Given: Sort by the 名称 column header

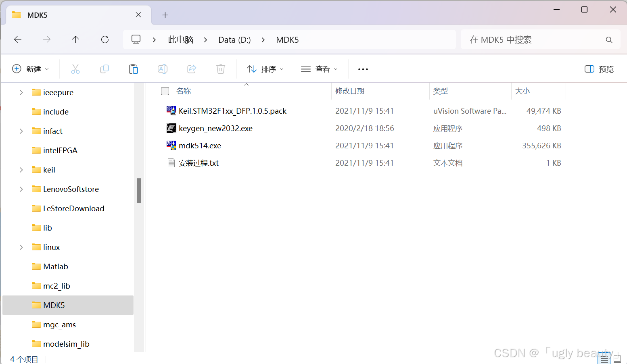Looking at the screenshot, I should click(x=184, y=91).
